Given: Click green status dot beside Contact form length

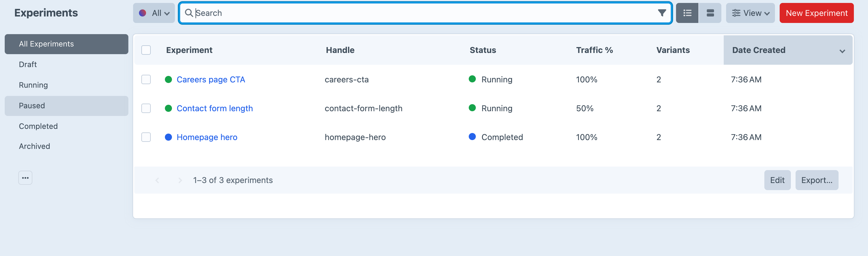Looking at the screenshot, I should pyautogui.click(x=168, y=108).
